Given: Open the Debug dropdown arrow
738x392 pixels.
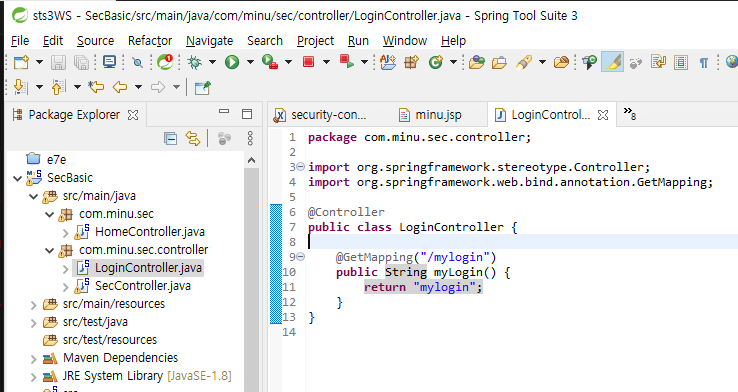Looking at the screenshot, I should pyautogui.click(x=212, y=62).
